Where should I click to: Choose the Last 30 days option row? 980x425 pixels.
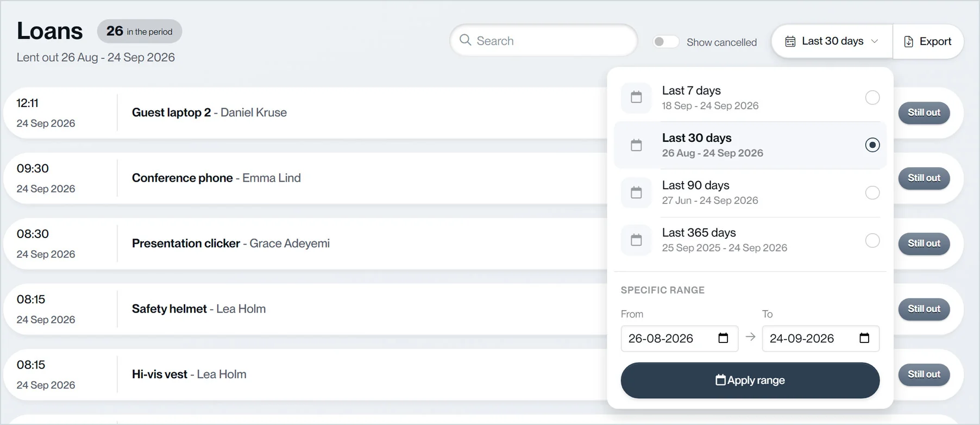[750, 145]
